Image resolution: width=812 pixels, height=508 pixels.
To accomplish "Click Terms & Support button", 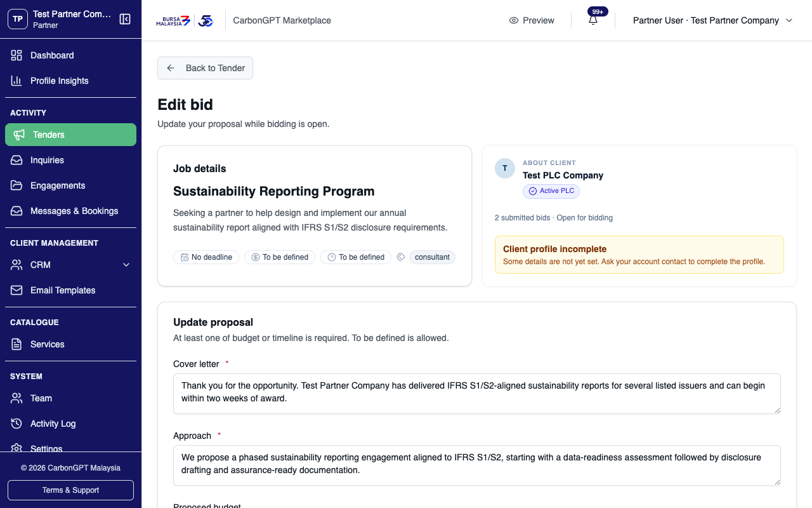I will point(70,490).
